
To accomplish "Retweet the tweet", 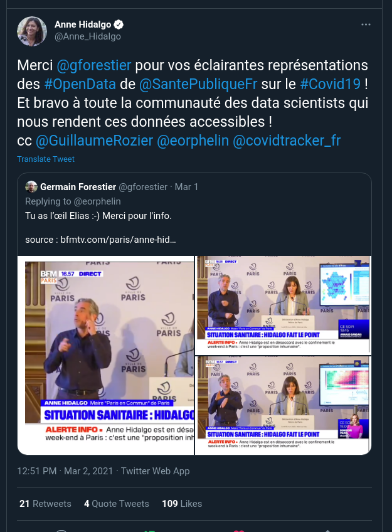I will click(150, 530).
